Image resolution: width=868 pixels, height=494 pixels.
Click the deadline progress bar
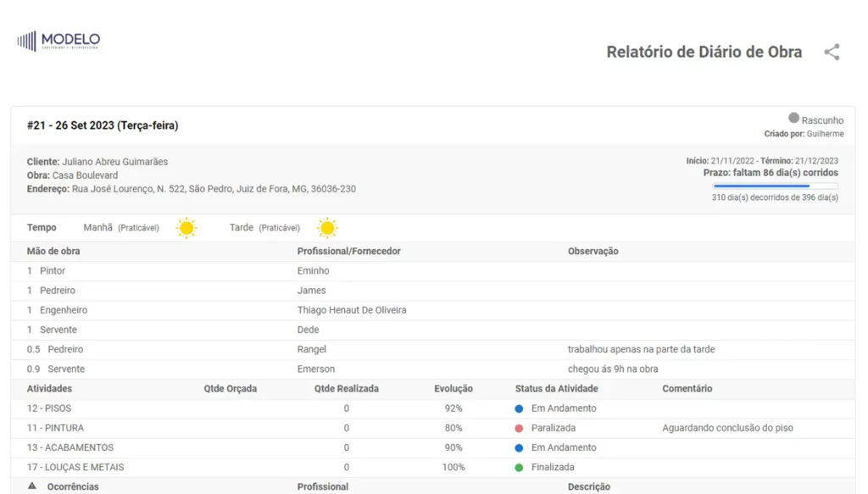pos(775,186)
